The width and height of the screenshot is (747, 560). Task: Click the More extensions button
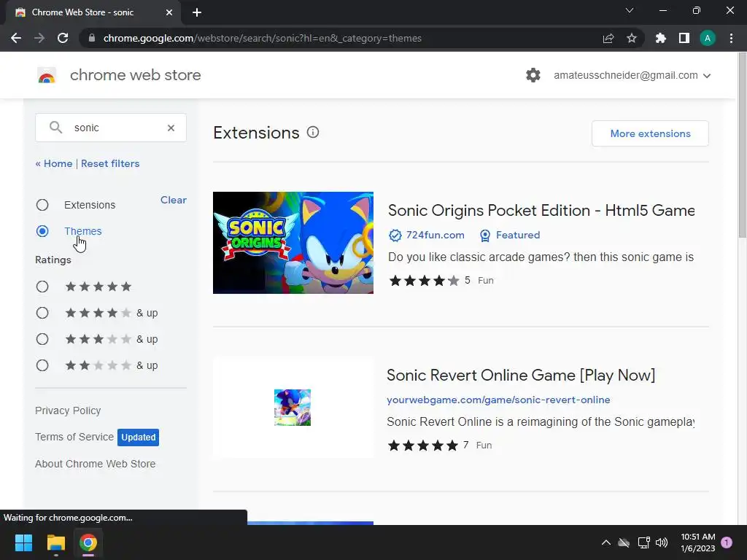(650, 133)
